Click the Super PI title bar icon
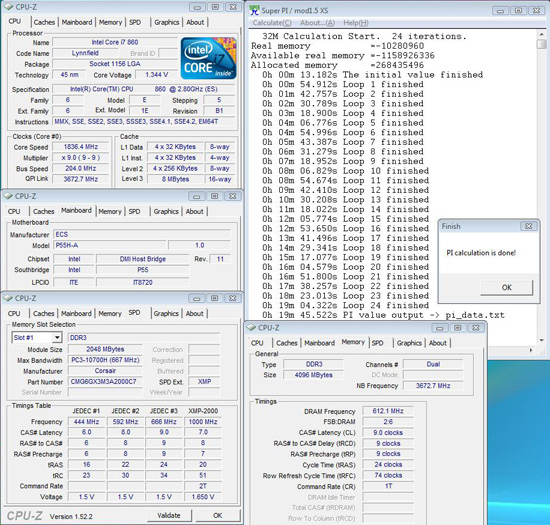Viewport: 550px width, 525px height. (x=254, y=10)
